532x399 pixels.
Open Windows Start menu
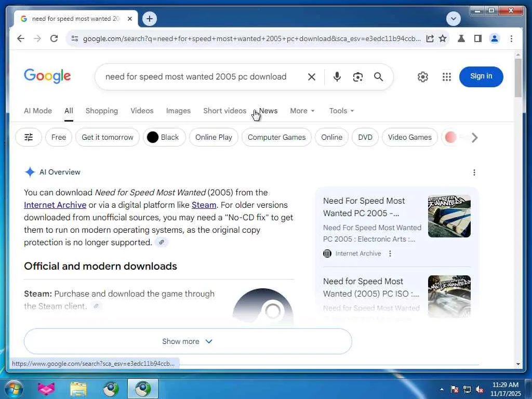pyautogui.click(x=14, y=389)
